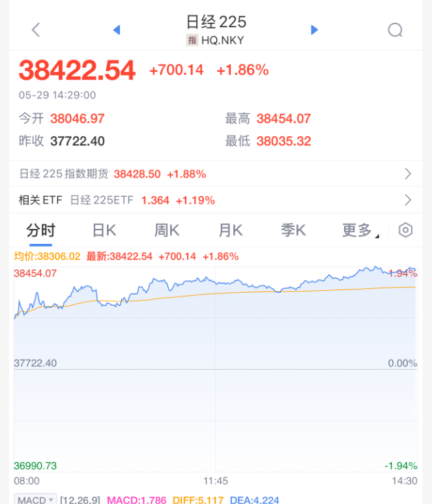Screen dimensions: 432x504
Task: Switch to the 分时 tab
Action: coord(40,230)
